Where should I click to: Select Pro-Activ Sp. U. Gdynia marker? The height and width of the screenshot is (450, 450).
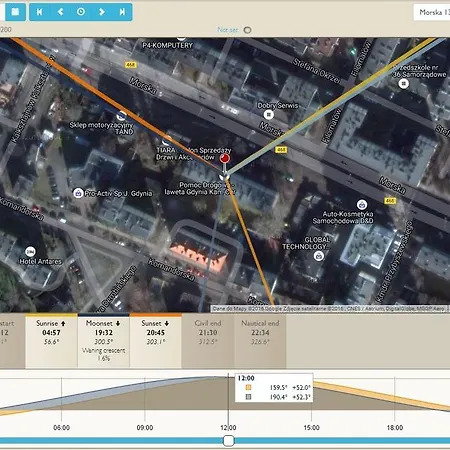click(78, 193)
